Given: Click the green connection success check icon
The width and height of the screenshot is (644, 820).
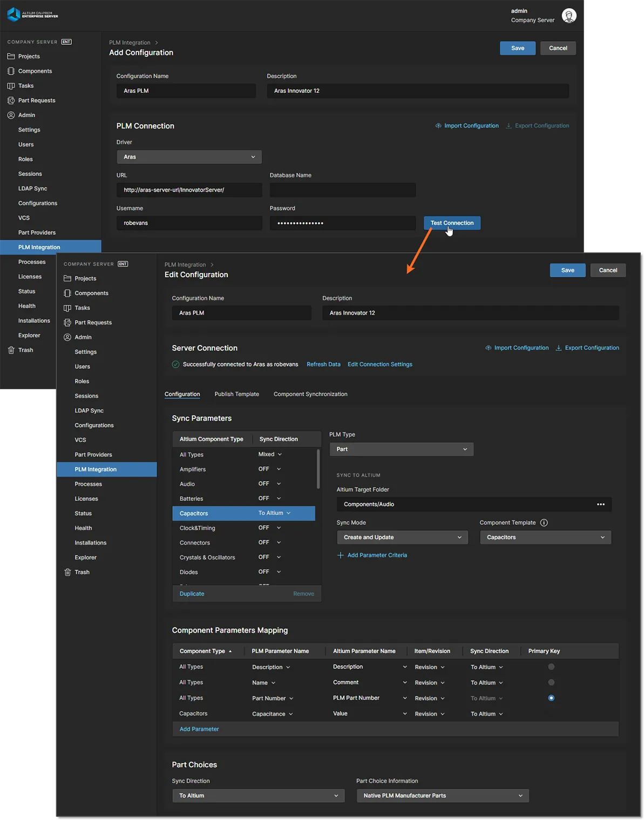Looking at the screenshot, I should click(175, 364).
